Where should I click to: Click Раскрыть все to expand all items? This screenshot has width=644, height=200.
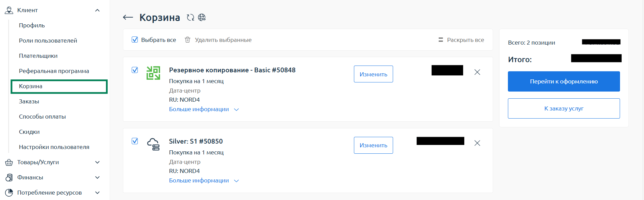tap(461, 40)
